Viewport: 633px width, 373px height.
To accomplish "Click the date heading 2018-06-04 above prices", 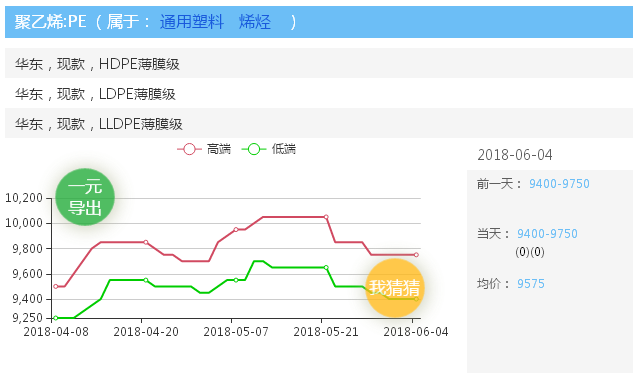I will pyautogui.click(x=515, y=155).
